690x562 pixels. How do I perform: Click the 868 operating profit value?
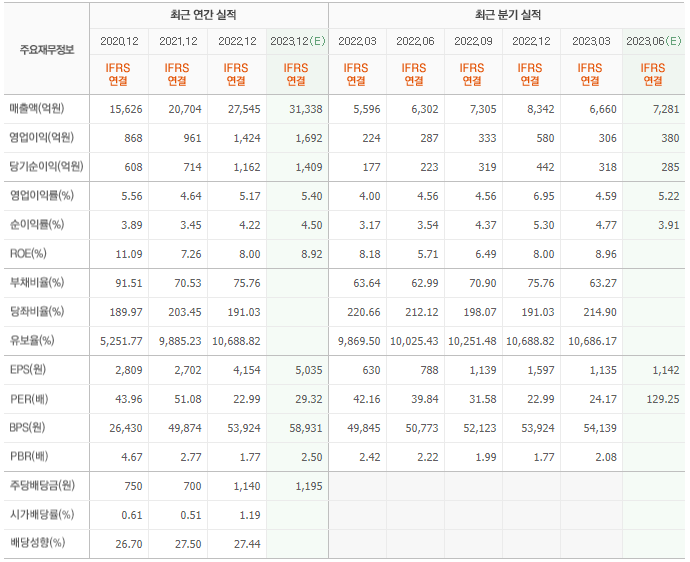(x=133, y=138)
